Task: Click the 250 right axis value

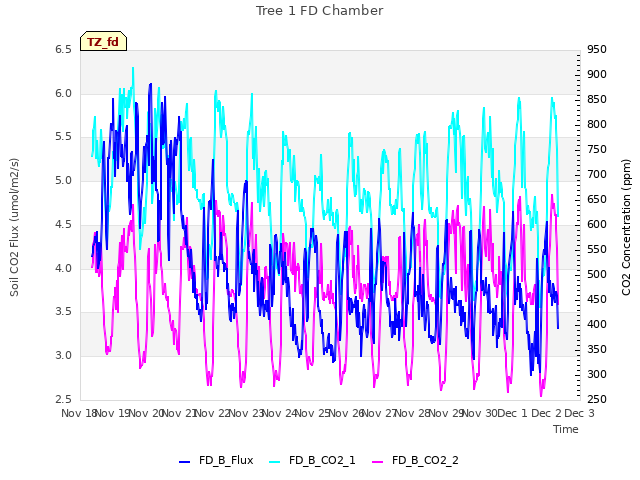Action: (x=597, y=399)
